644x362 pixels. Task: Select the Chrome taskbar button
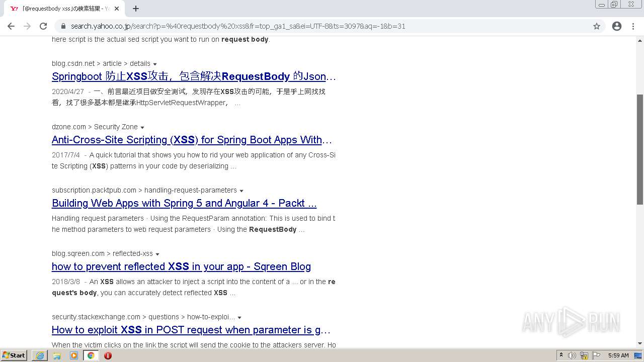(x=91, y=355)
